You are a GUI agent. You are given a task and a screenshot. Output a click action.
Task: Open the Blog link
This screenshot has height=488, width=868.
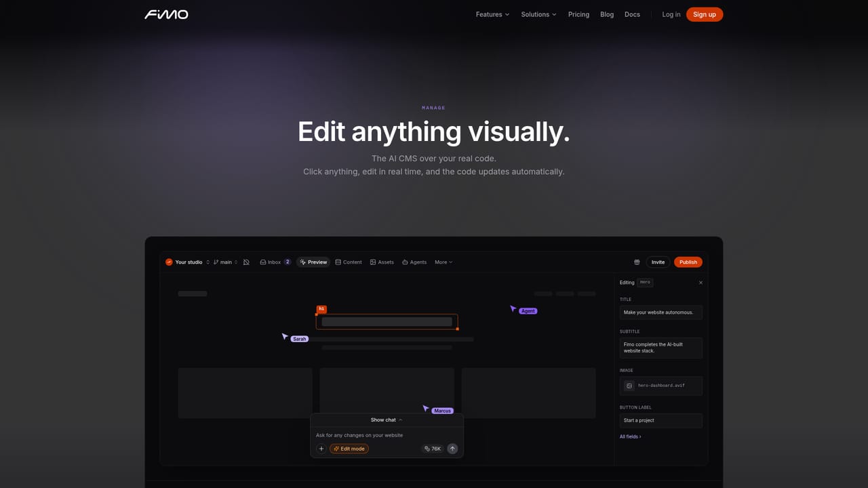pos(607,14)
